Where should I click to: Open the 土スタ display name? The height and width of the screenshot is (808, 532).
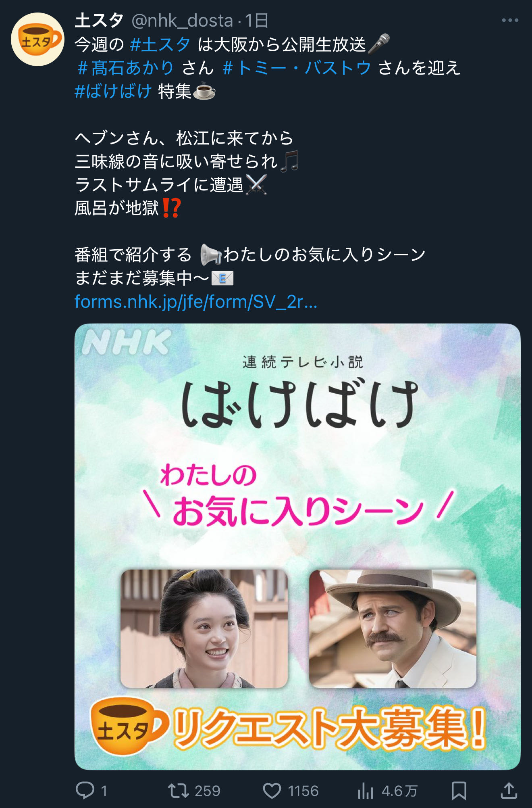[99, 20]
